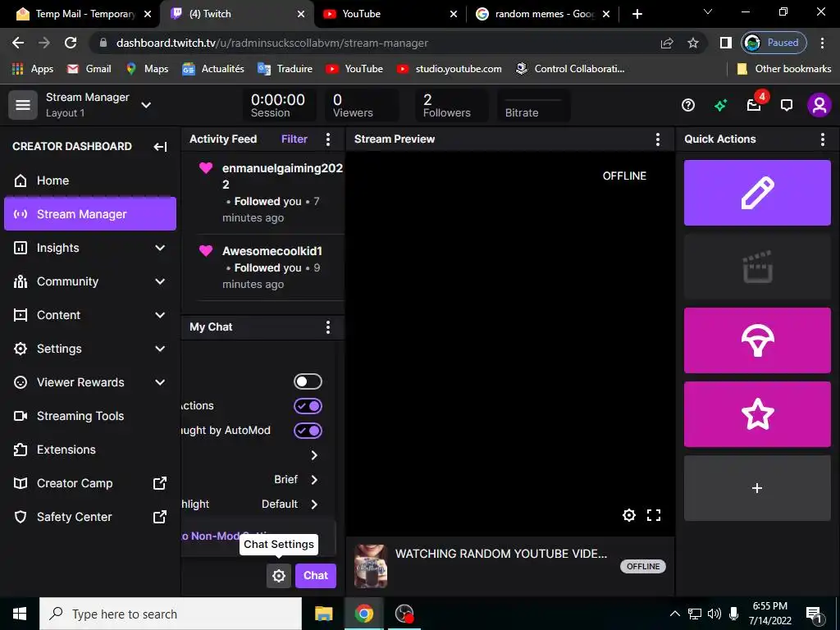Open File Explorer from taskbar

click(323, 614)
